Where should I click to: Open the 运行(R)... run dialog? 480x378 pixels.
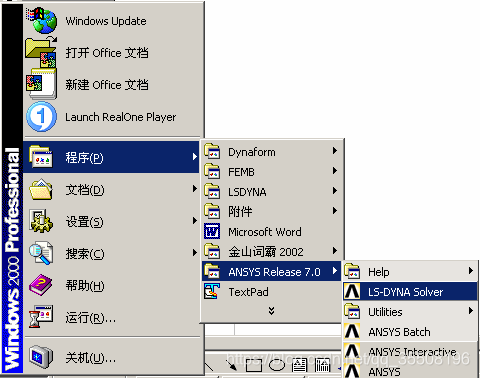[111, 317]
